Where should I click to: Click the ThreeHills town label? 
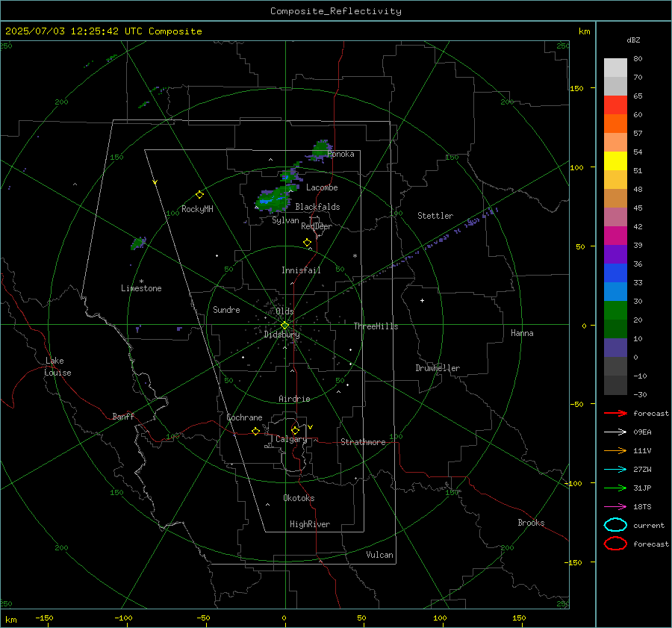tap(376, 326)
